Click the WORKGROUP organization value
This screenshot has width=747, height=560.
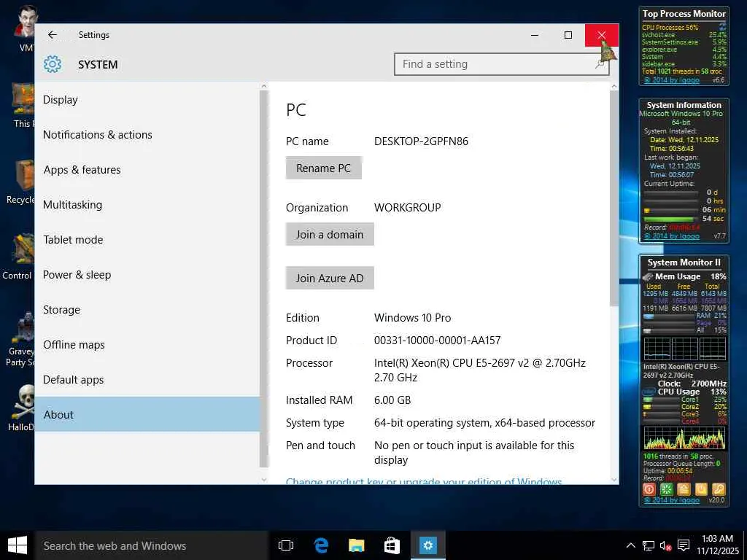[407, 208]
